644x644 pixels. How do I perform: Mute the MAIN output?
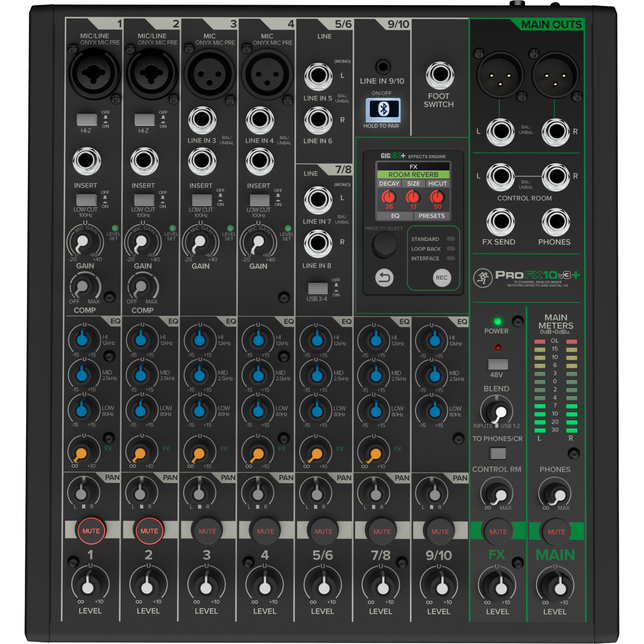(x=555, y=531)
